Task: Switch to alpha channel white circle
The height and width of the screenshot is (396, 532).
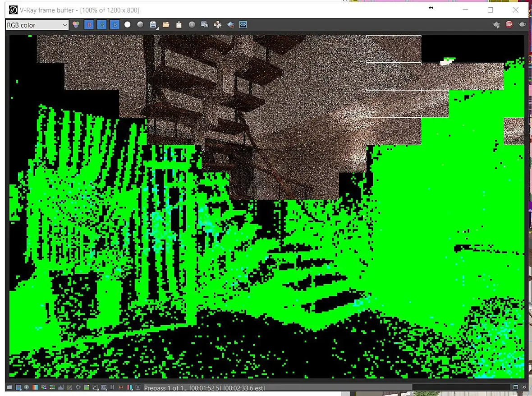Action: (128, 24)
